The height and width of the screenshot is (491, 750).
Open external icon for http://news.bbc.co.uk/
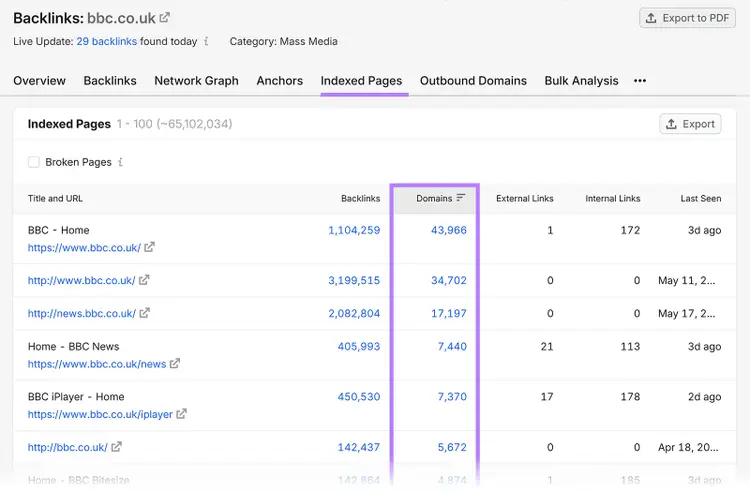tap(144, 313)
